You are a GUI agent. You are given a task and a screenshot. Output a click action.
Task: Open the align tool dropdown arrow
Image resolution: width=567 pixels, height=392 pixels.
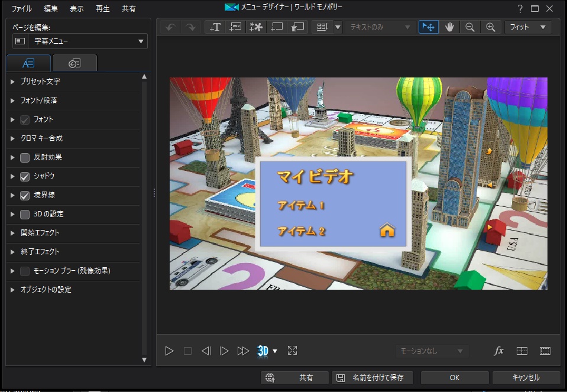[338, 27]
